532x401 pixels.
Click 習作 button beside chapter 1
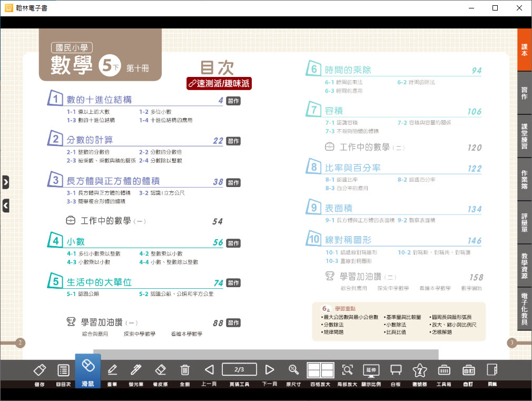click(233, 101)
